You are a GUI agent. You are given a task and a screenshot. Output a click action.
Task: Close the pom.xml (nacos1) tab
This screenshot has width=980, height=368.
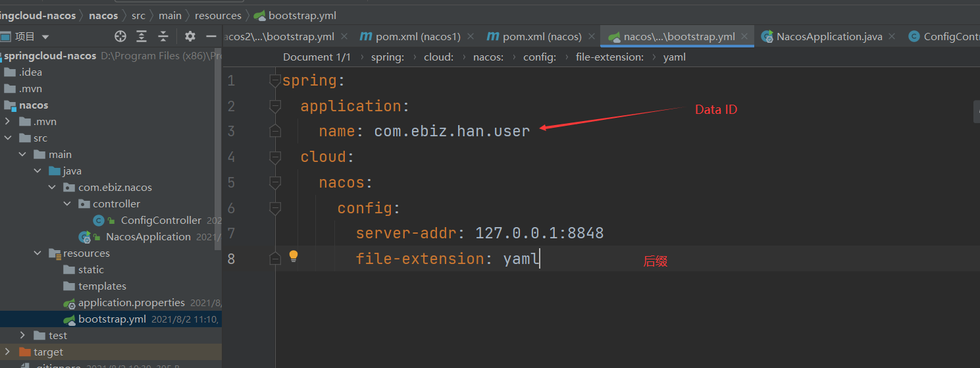(x=470, y=37)
